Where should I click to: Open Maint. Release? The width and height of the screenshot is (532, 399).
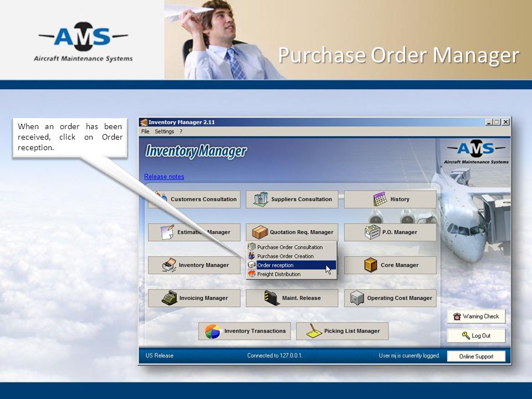pyautogui.click(x=292, y=298)
